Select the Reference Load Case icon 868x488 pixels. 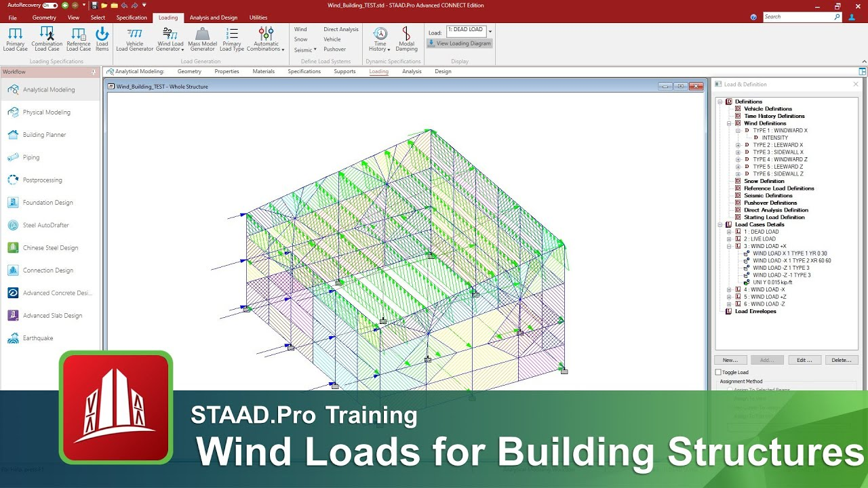tap(79, 39)
